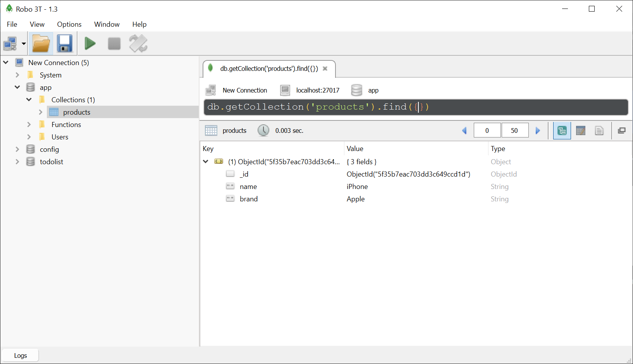The width and height of the screenshot is (633, 364).
Task: Click the limit value field showing 50
Action: pyautogui.click(x=514, y=130)
